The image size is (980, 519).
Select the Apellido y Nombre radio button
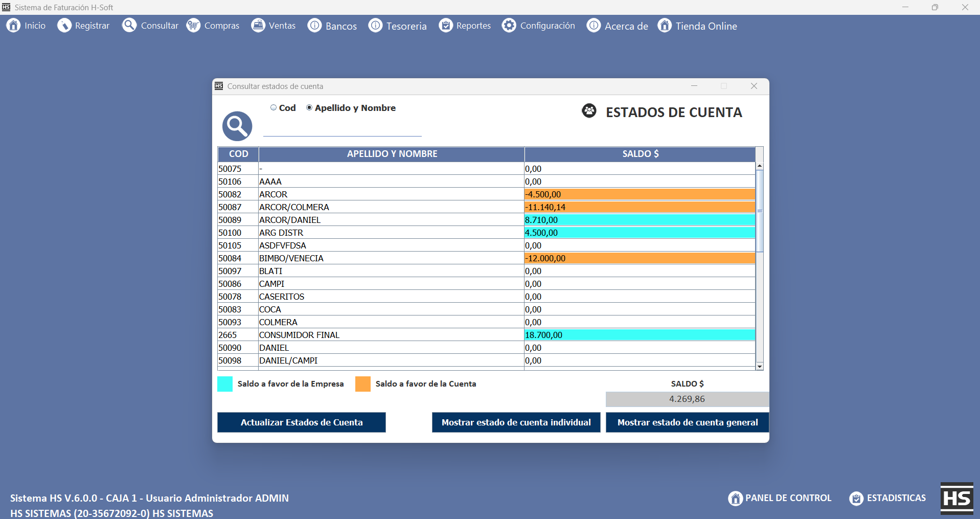point(309,107)
